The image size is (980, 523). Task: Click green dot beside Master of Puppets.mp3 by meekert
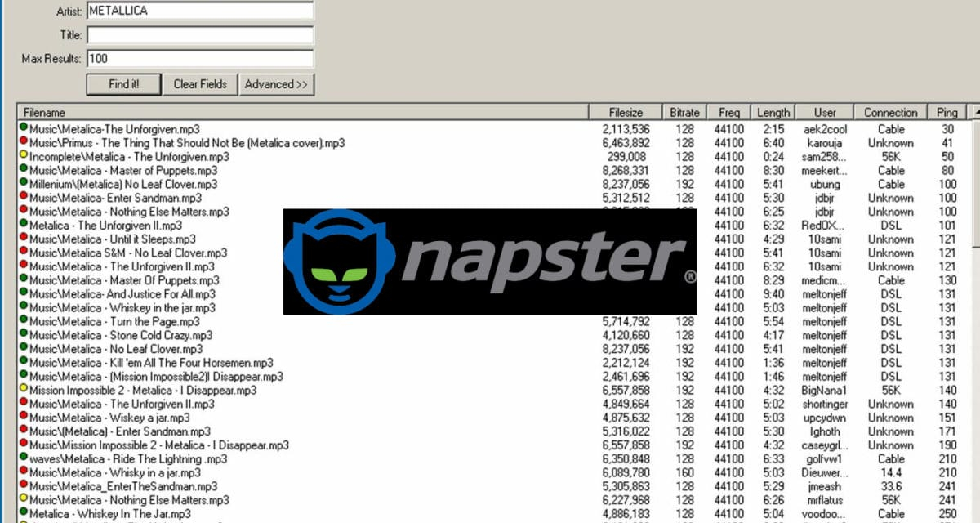pyautogui.click(x=24, y=170)
